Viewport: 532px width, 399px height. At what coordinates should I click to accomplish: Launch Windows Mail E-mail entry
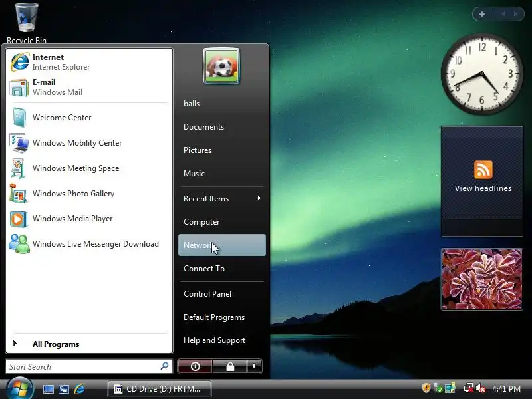click(89, 88)
